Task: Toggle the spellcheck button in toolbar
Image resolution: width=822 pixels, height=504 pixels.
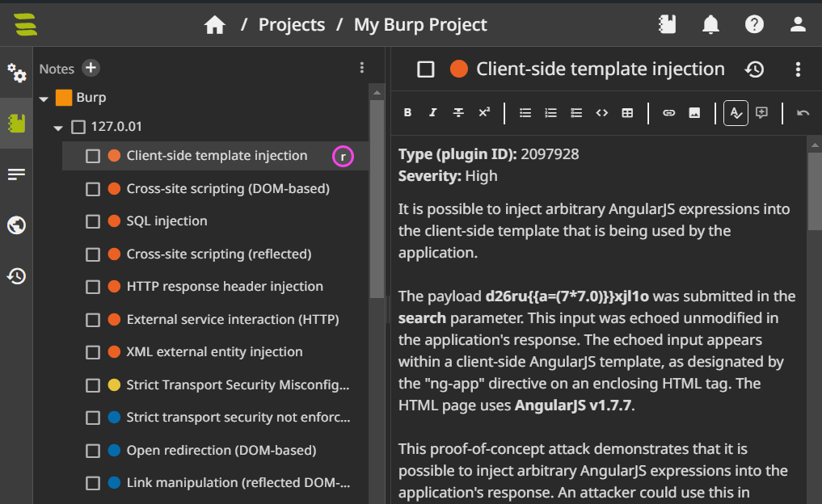Action: [736, 112]
